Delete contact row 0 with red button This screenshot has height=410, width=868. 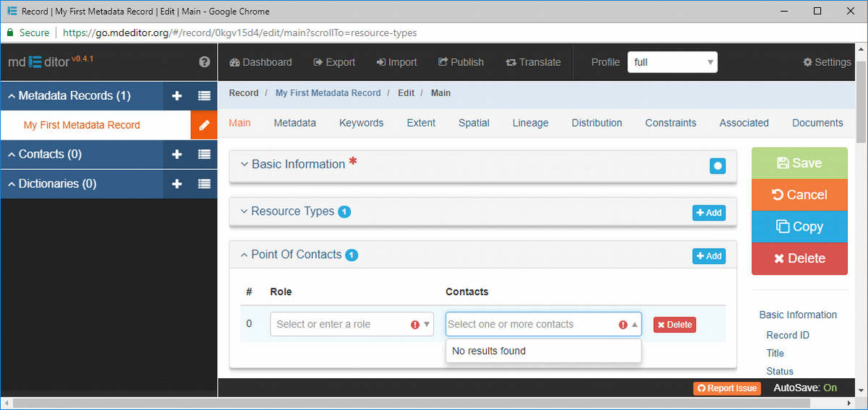pyautogui.click(x=674, y=325)
